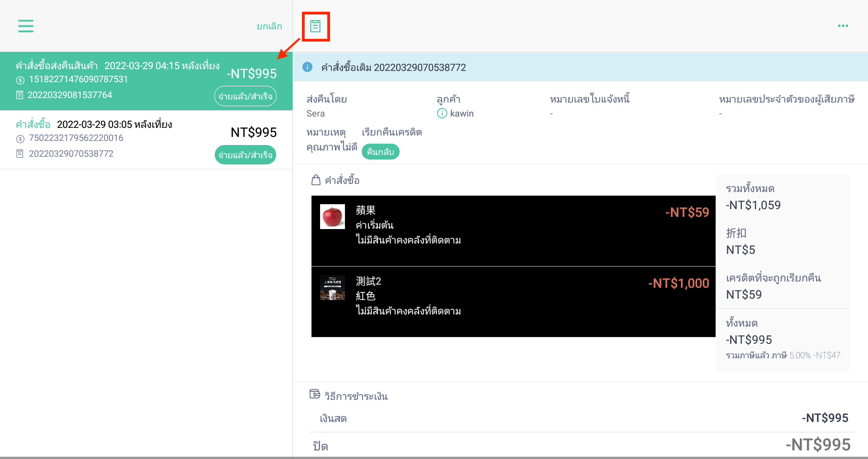Viewport: 868px width, 459px height.
Task: Click customer name kawin
Action: click(462, 113)
